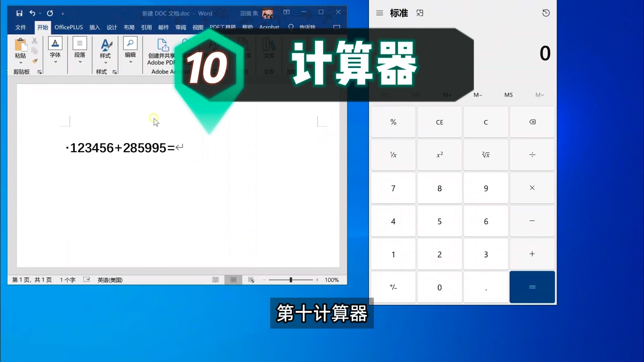Click the square root calculator icon

[486, 154]
